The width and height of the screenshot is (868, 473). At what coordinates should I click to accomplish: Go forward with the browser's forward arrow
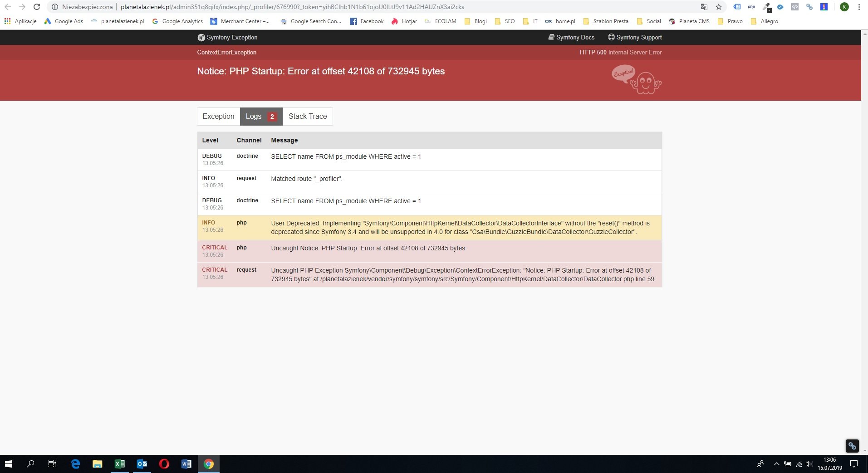(22, 7)
